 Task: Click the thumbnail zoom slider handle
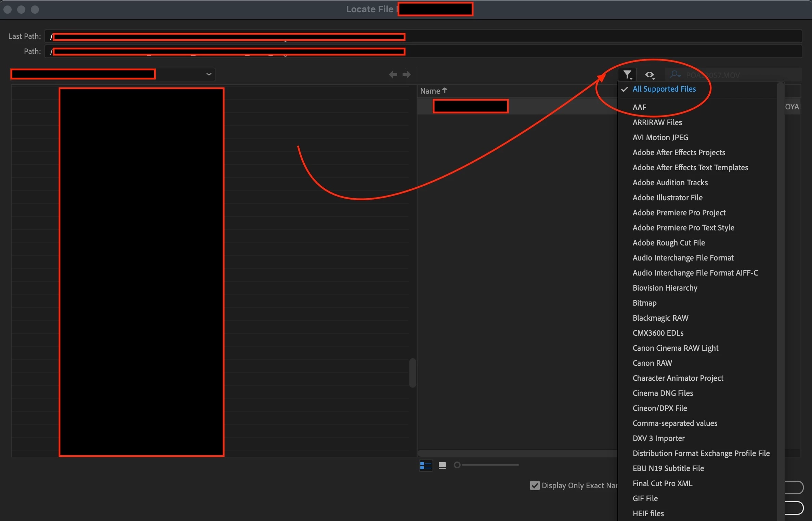(457, 465)
